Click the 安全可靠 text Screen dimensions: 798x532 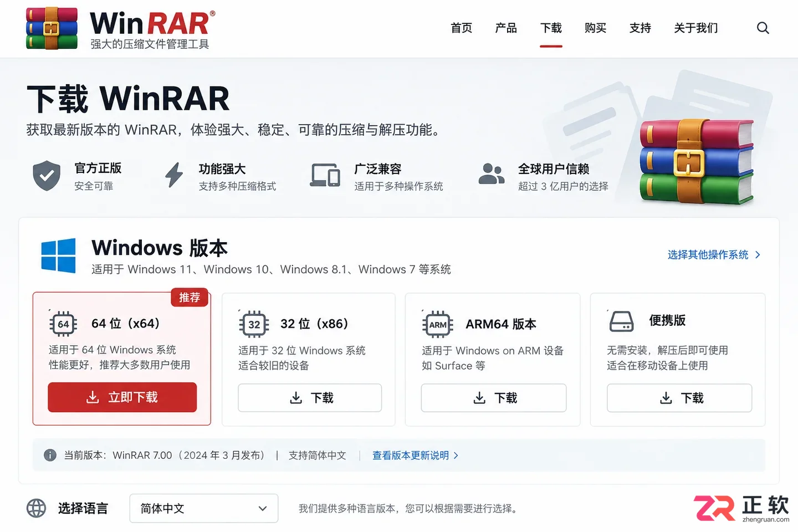tap(94, 186)
